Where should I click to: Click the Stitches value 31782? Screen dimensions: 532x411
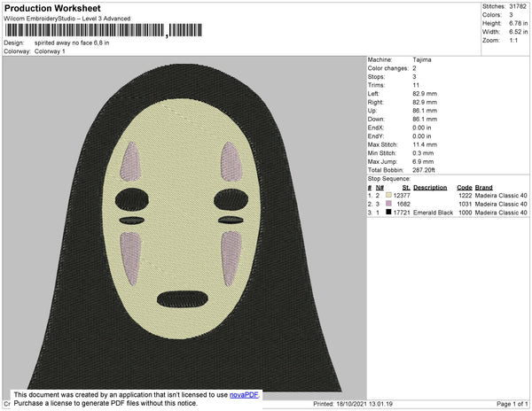518,6
